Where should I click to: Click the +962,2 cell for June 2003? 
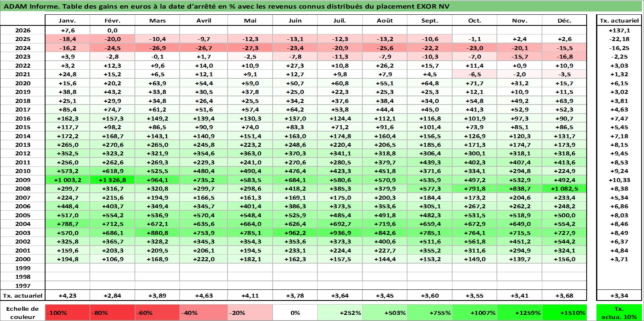click(295, 233)
